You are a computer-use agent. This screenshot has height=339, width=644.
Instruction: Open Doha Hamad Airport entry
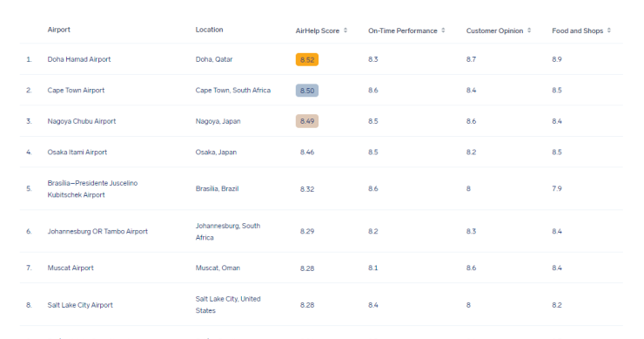(79, 59)
